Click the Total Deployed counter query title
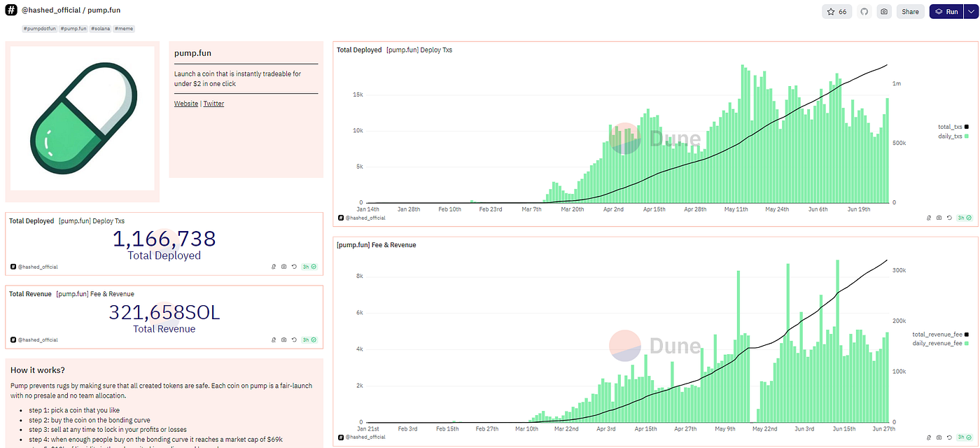 point(66,220)
